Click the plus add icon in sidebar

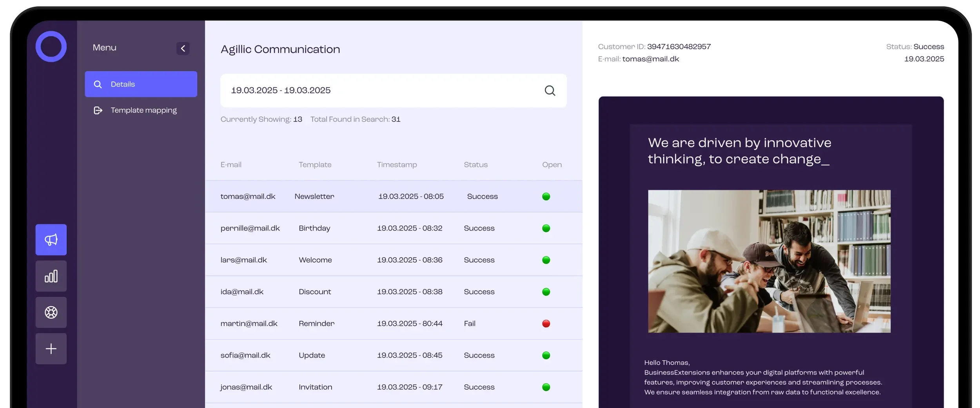(x=51, y=349)
